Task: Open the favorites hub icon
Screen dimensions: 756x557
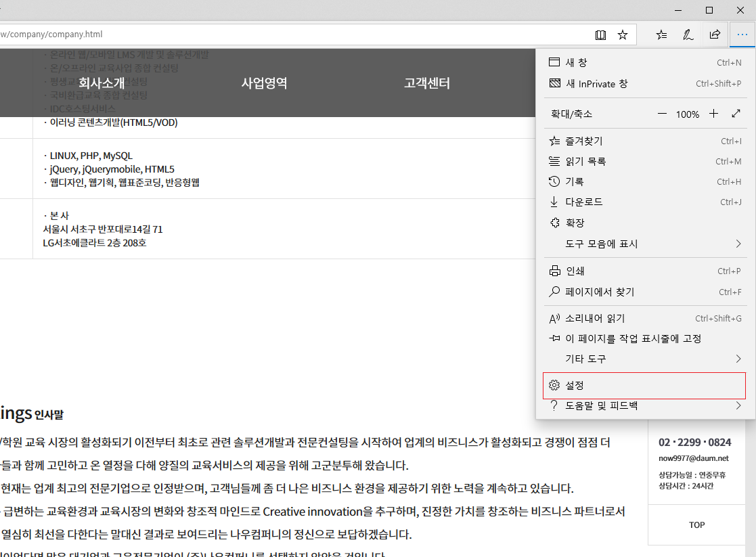Action: (661, 35)
